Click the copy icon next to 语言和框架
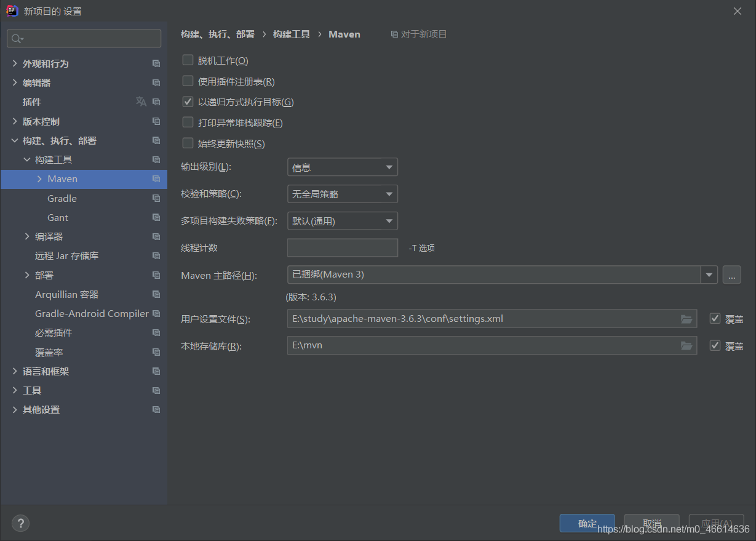756x541 pixels. coord(156,371)
